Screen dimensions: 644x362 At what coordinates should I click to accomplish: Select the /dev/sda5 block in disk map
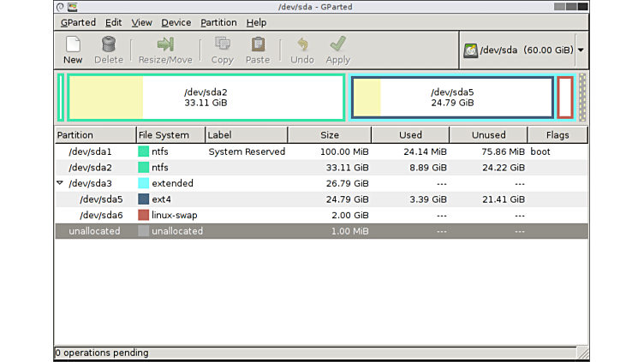point(452,97)
